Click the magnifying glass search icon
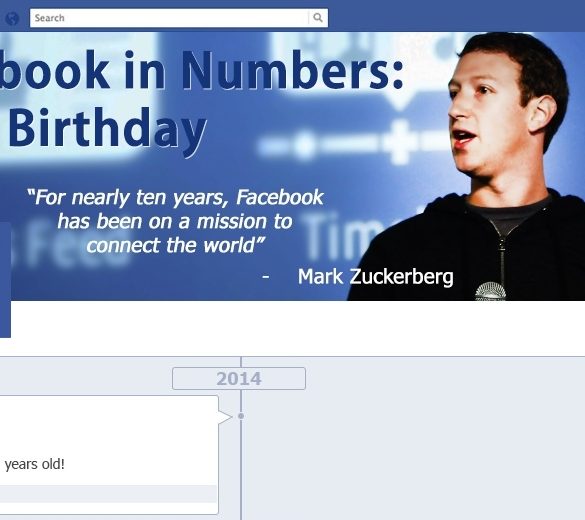585x520 pixels. (317, 18)
